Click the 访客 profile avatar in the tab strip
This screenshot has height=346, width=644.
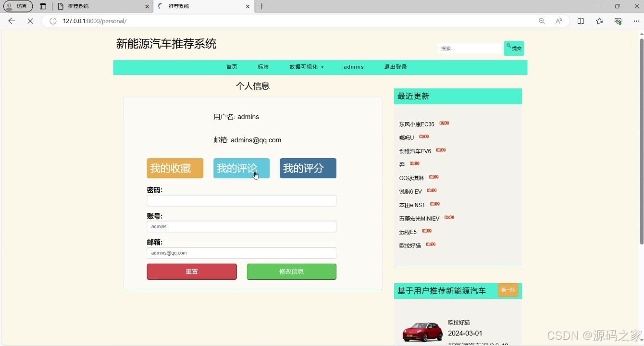tap(17, 6)
